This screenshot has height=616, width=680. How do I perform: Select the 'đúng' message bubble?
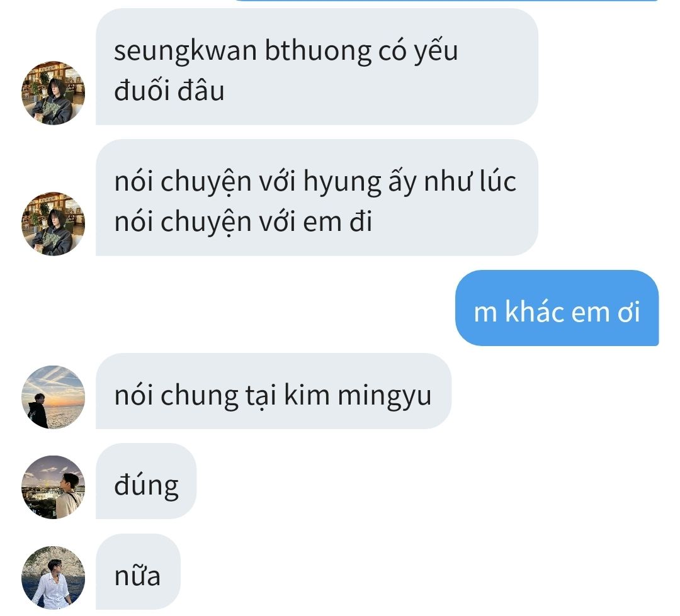[146, 481]
